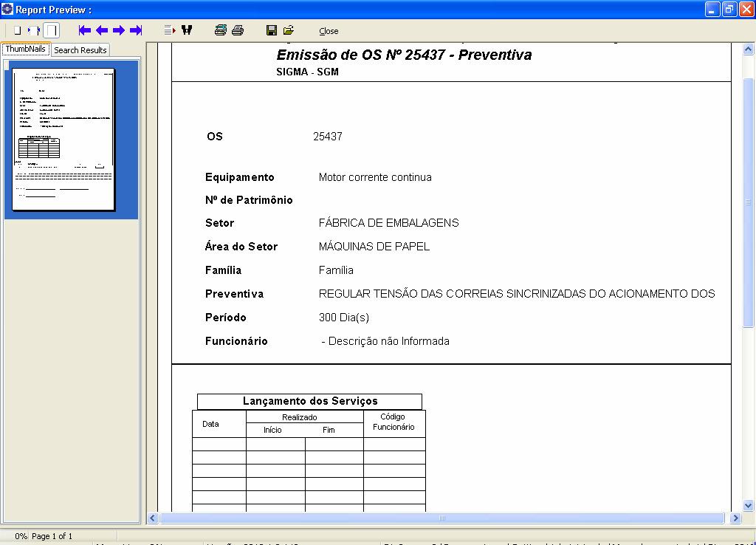
Task: Click Report Preview window icon
Action: tap(7, 9)
